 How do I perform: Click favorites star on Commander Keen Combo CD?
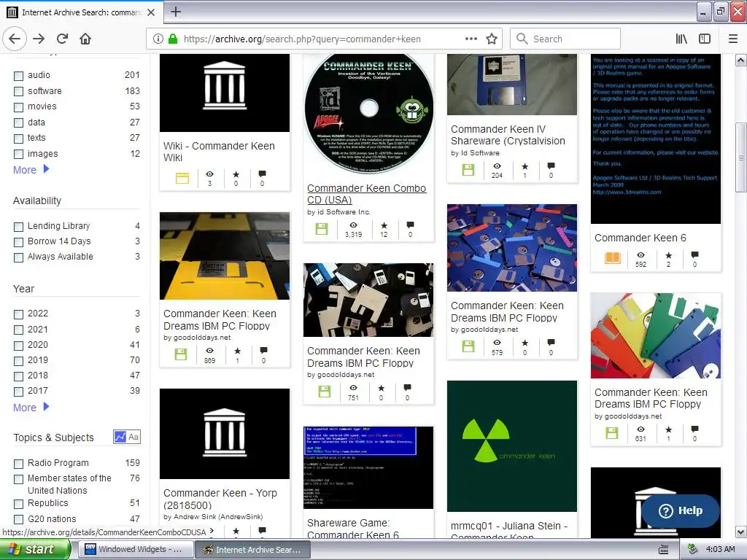point(384,225)
